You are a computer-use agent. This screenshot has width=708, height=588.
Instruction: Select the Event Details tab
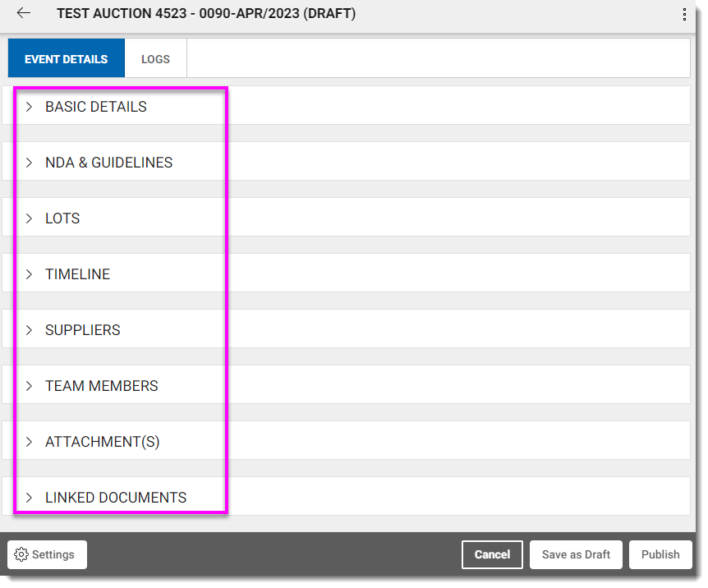[66, 59]
